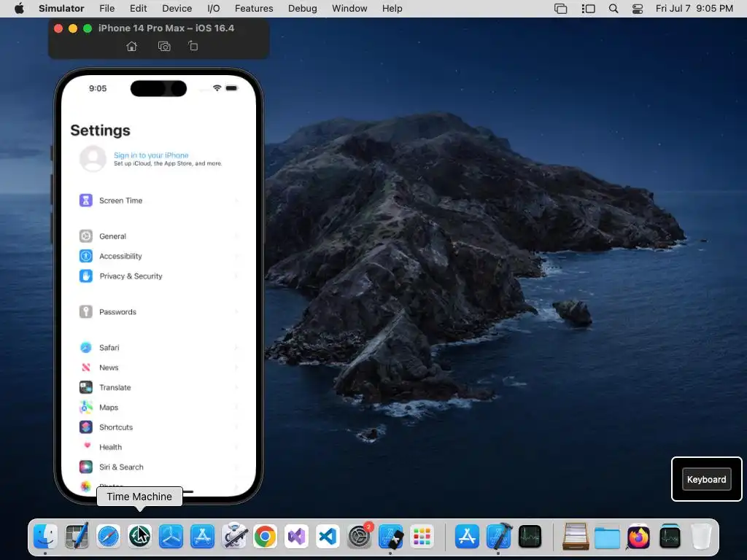This screenshot has width=747, height=560.
Task: Launch Google Chrome from the Dock
Action: point(266,537)
